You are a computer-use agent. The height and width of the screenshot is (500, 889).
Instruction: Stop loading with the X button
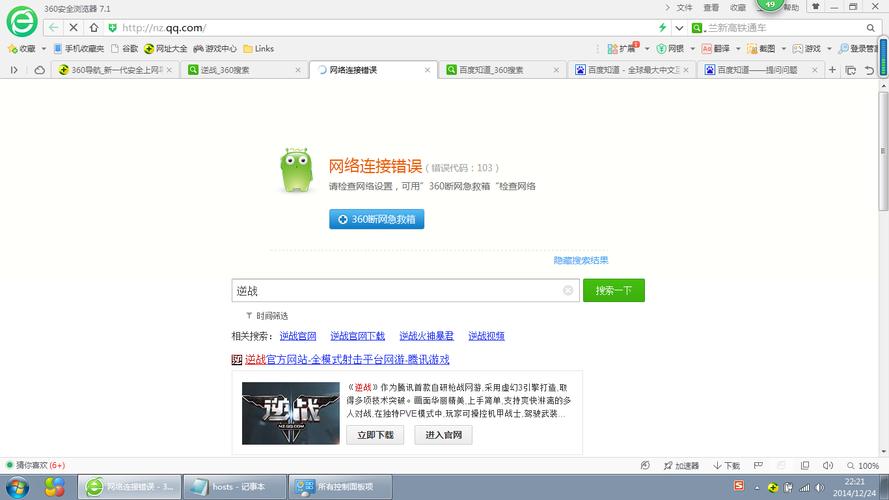click(x=74, y=27)
